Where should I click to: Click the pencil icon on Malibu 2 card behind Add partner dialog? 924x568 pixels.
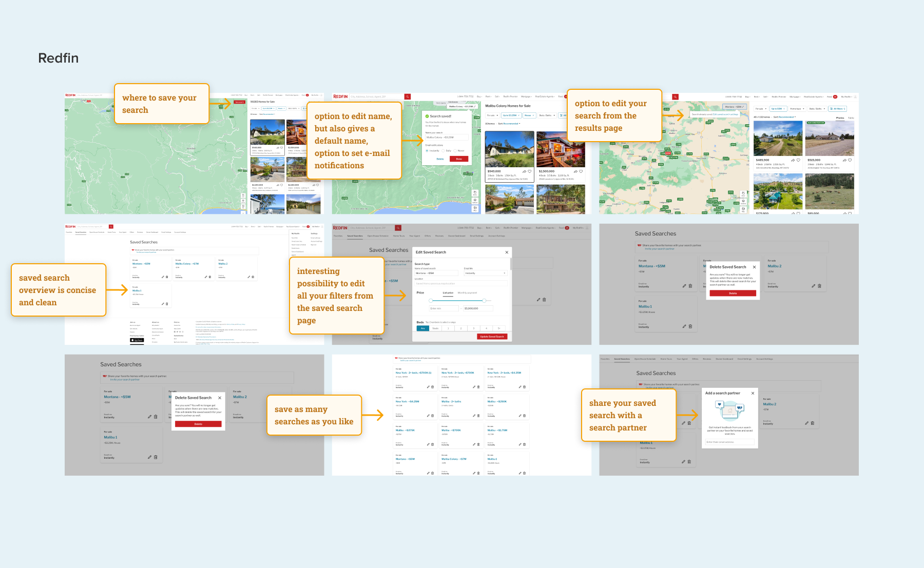click(x=806, y=423)
